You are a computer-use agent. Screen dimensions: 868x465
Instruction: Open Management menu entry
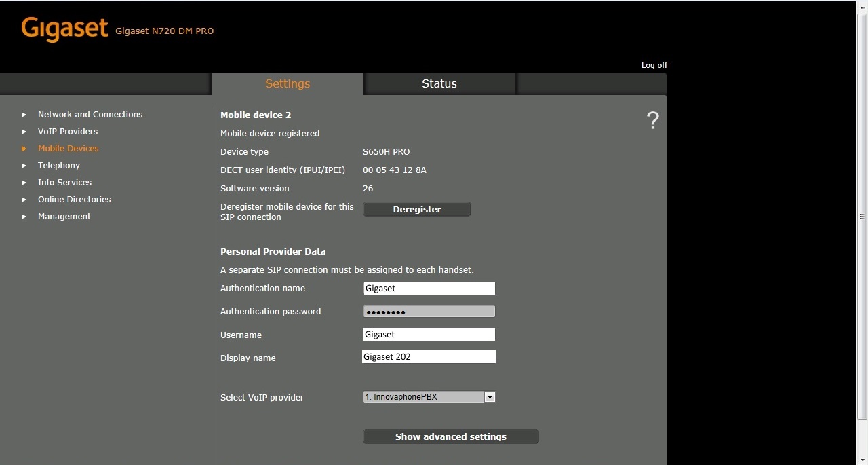[x=64, y=217]
